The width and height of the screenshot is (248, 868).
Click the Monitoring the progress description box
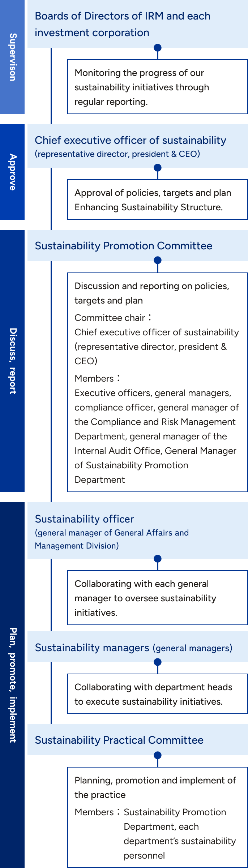[x=158, y=87]
